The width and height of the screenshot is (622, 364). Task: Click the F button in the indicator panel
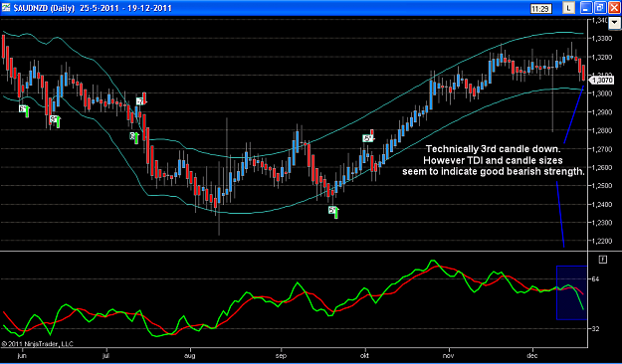(x=602, y=260)
